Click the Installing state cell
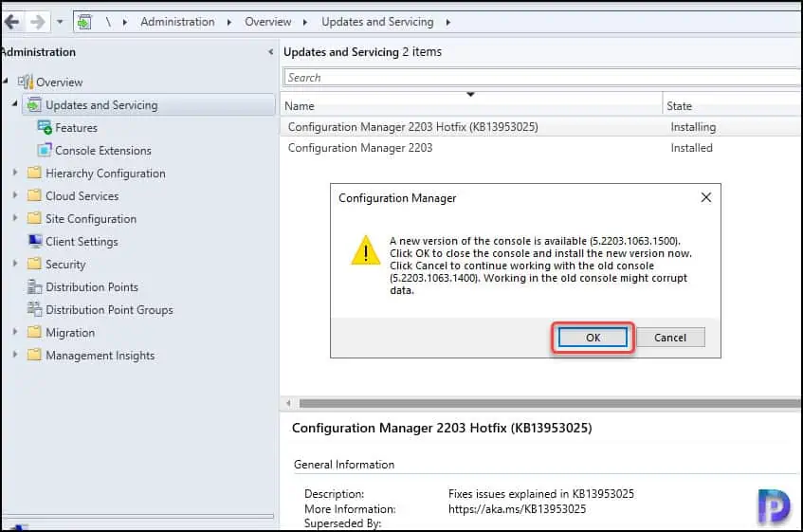 (693, 127)
